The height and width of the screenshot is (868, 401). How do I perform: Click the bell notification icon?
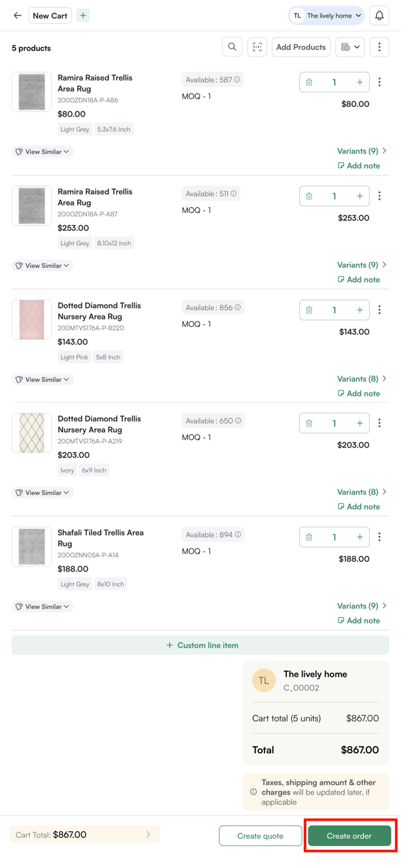point(380,15)
